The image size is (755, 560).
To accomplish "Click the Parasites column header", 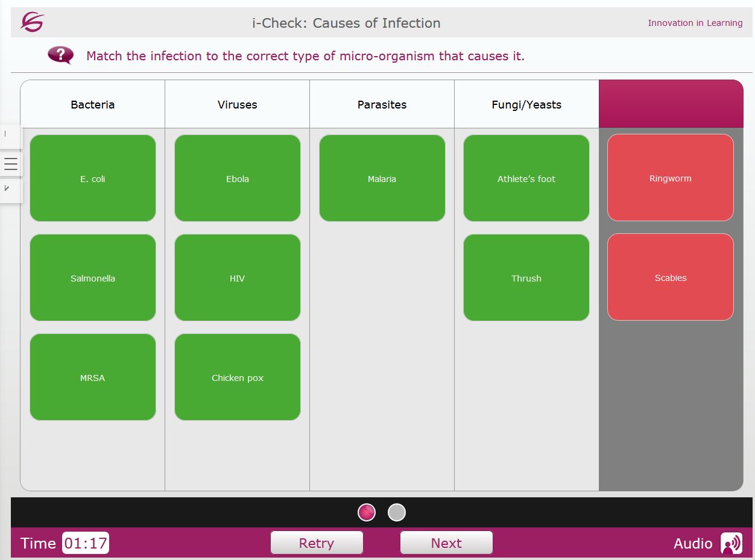I will click(x=382, y=104).
